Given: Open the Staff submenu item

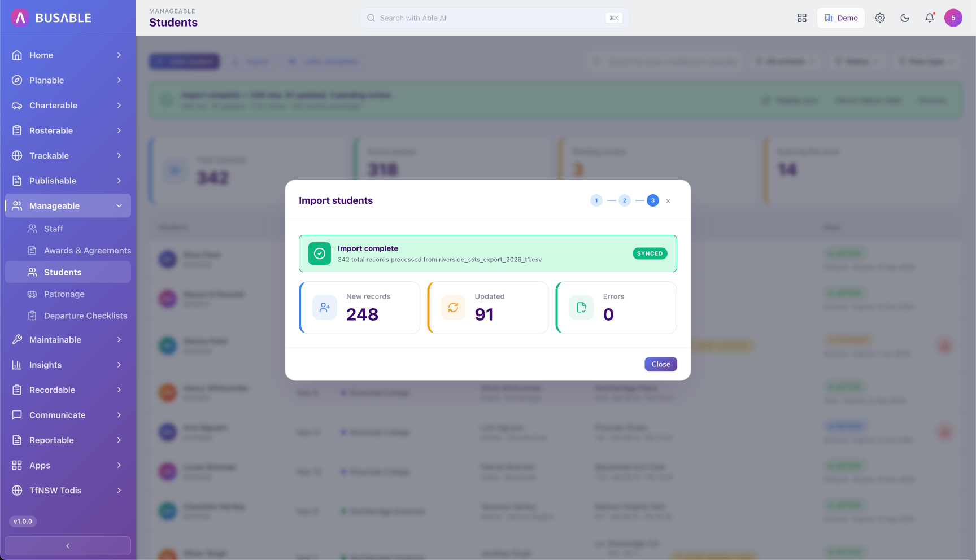Looking at the screenshot, I should (68, 229).
